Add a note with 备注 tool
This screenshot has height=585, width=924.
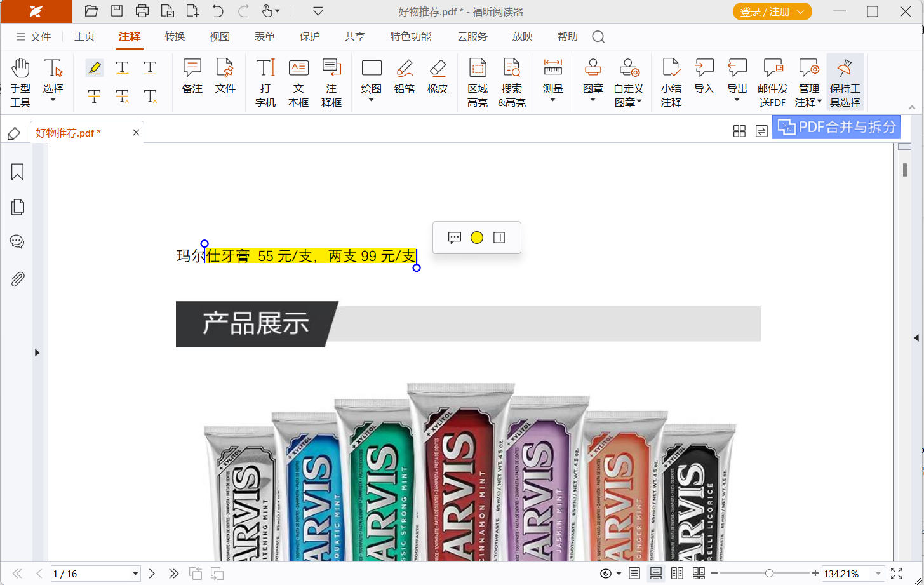pyautogui.click(x=192, y=76)
